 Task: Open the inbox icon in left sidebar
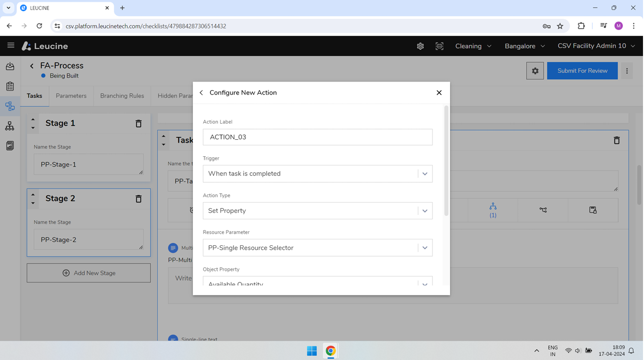tap(10, 66)
